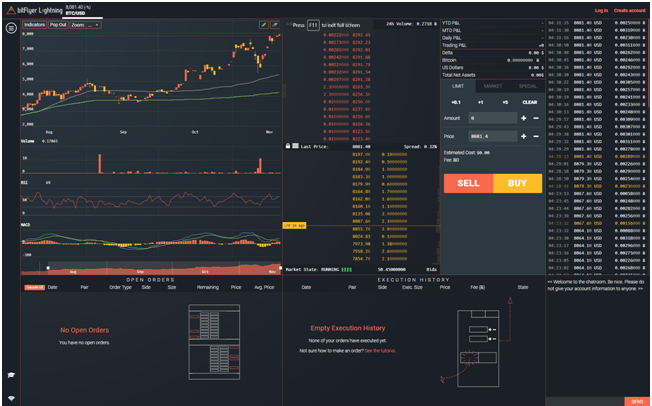Click the Delta row in balances
Viewport: 652px width, 406px height.
[x=493, y=53]
